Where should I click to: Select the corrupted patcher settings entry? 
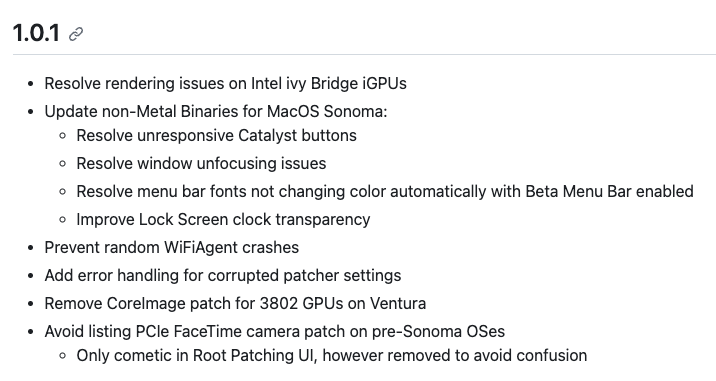222,275
